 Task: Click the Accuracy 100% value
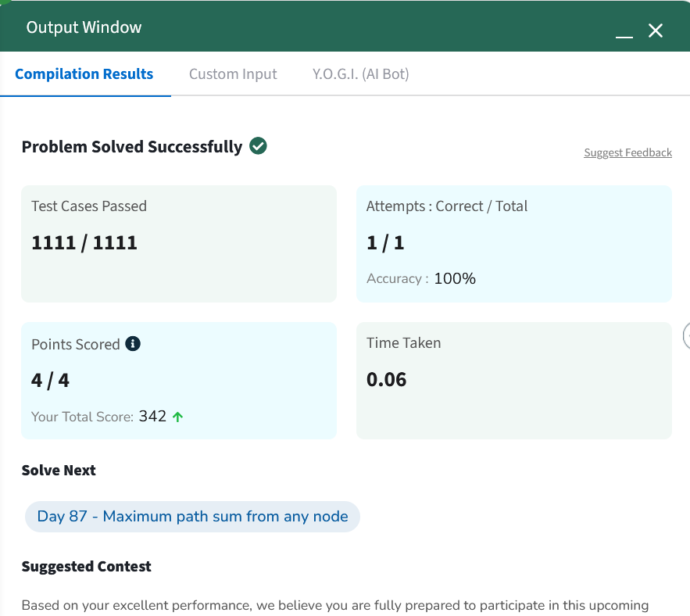pyautogui.click(x=455, y=278)
